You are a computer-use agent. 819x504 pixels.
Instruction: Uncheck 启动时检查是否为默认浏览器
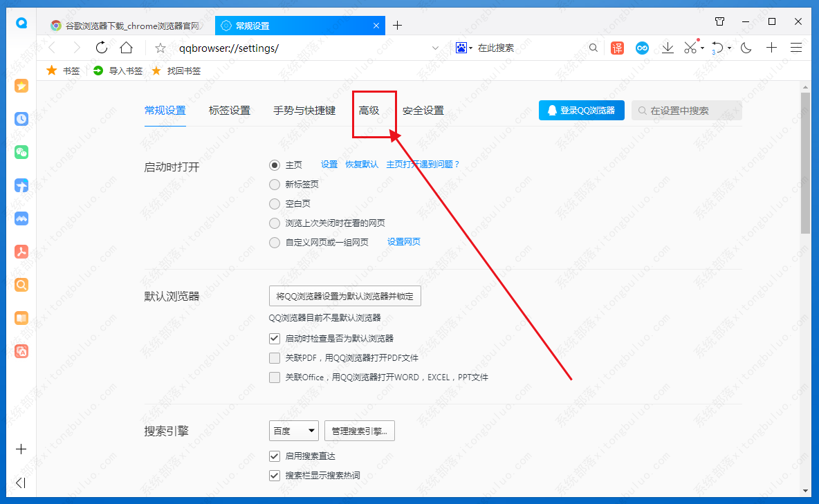275,339
